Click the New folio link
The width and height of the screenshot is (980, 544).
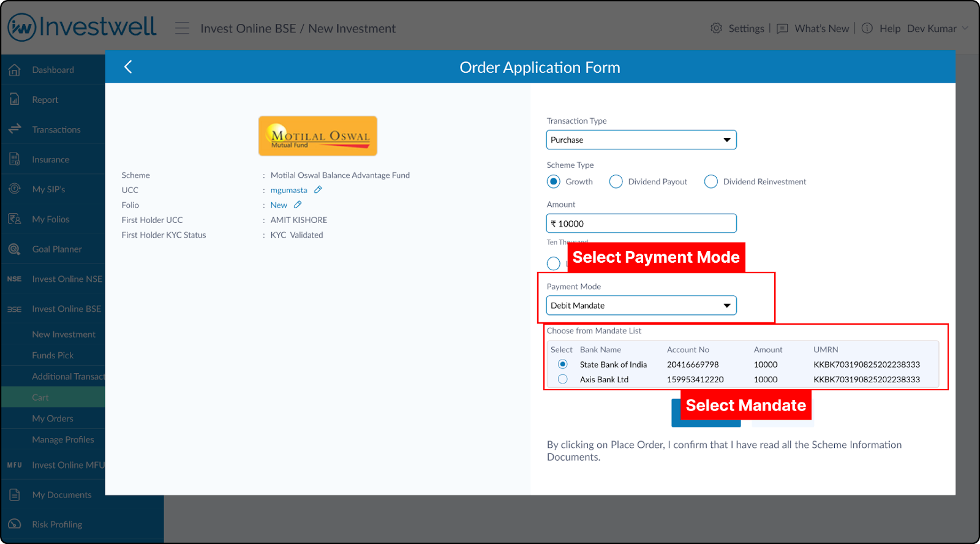279,205
